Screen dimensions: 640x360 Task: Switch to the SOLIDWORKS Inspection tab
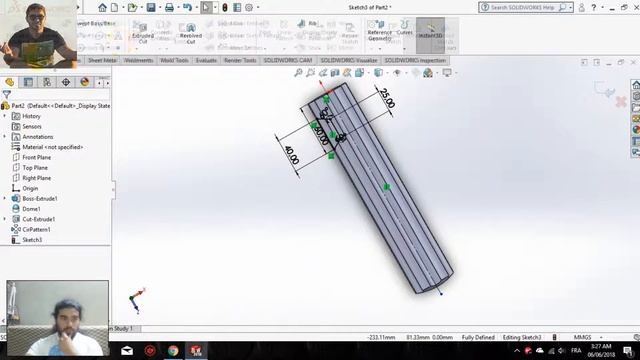pos(415,60)
